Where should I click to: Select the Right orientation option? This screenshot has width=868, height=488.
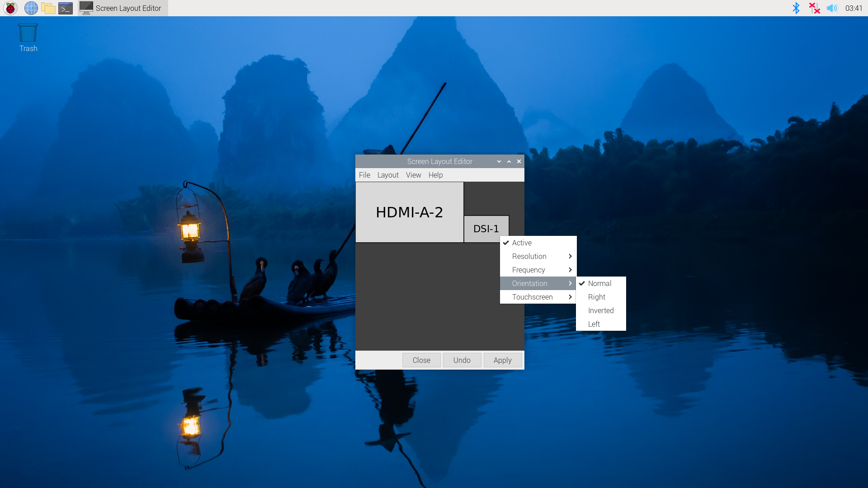[x=596, y=297]
